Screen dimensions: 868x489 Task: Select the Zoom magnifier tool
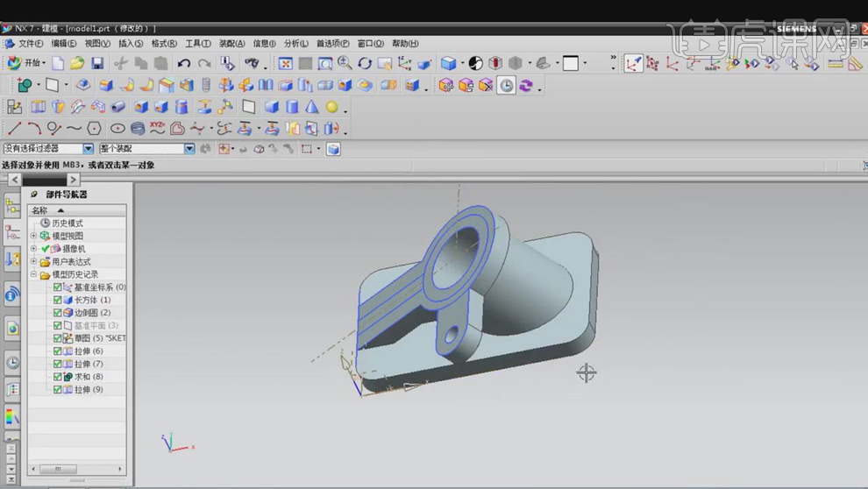345,63
